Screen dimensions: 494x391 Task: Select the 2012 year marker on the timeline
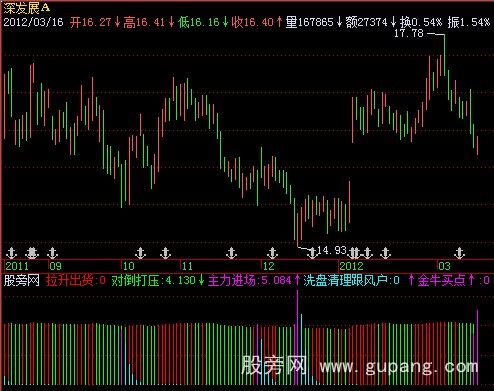click(351, 266)
